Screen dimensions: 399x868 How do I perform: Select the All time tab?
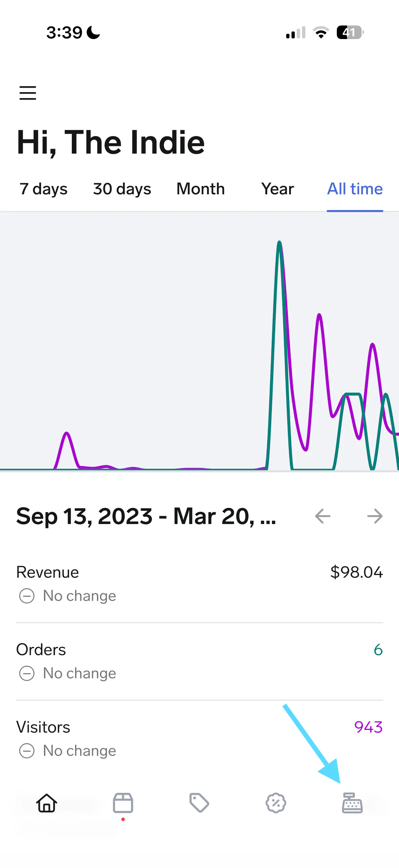point(355,189)
